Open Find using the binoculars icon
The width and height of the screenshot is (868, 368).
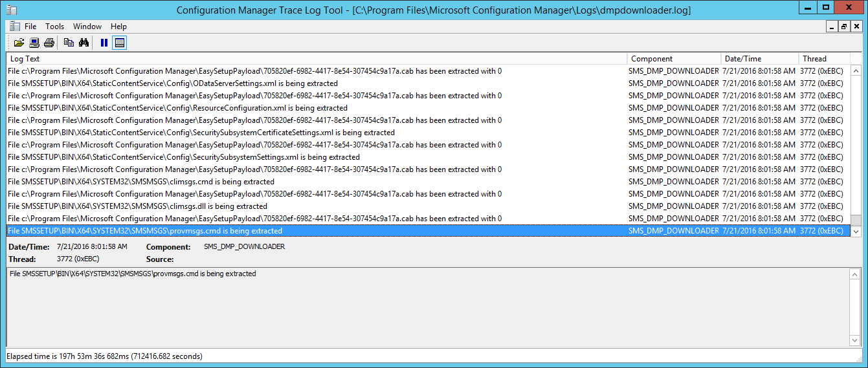coord(83,43)
